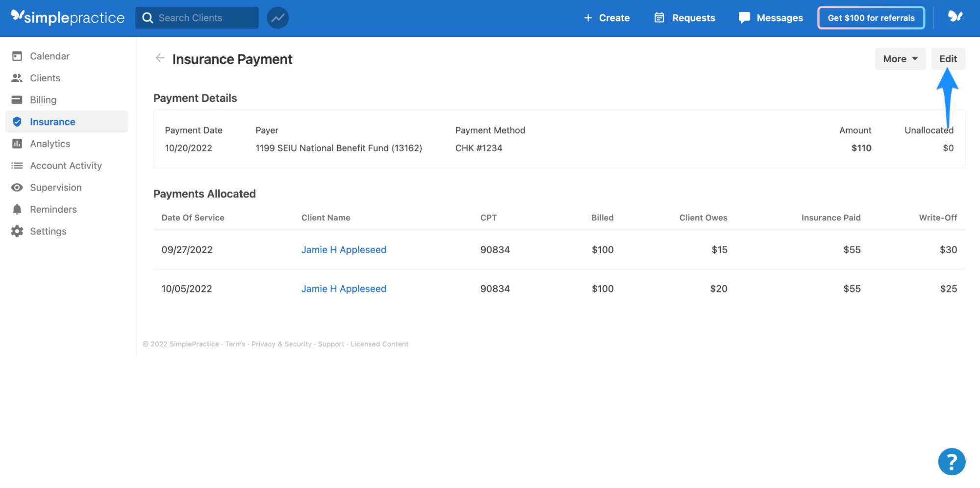Select the Clients section in the sidebar
Screen dimensions: 980x488
45,77
